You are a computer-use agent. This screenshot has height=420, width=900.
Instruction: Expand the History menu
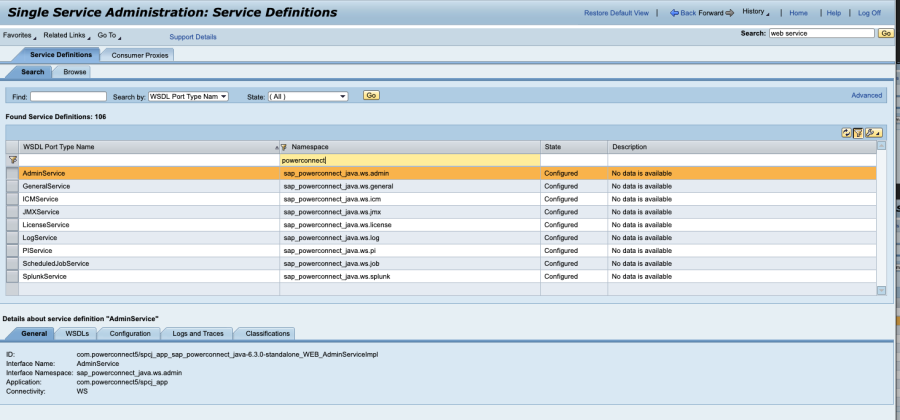click(x=756, y=13)
